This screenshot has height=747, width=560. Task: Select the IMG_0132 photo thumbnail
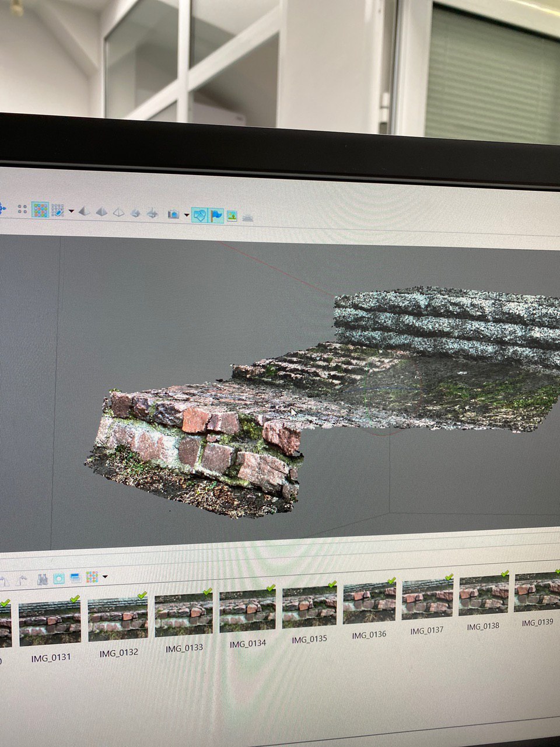(117, 619)
